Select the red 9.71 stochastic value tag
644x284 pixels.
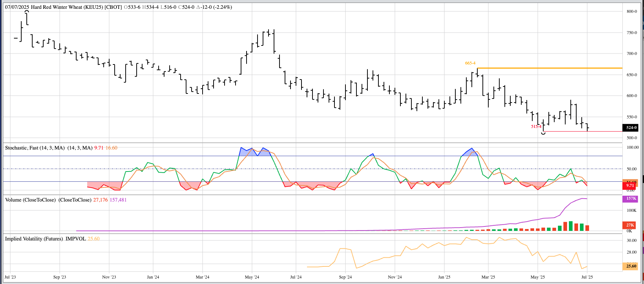click(x=629, y=186)
